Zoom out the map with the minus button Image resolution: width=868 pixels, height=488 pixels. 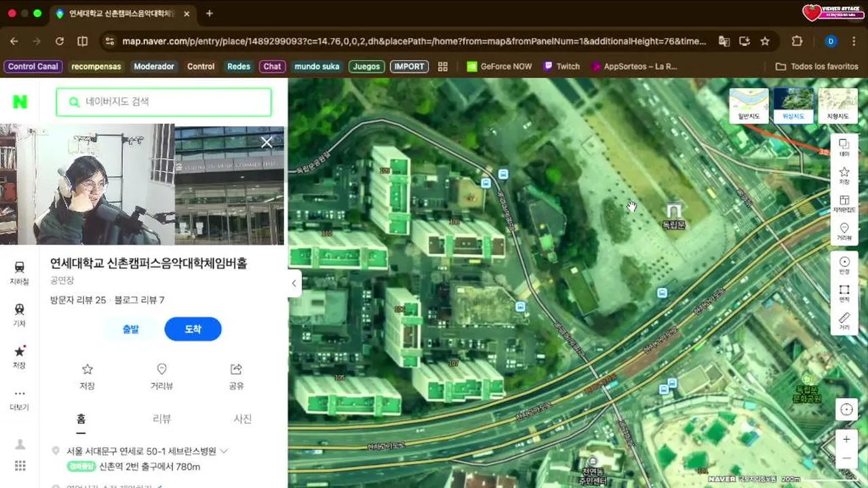click(x=846, y=459)
